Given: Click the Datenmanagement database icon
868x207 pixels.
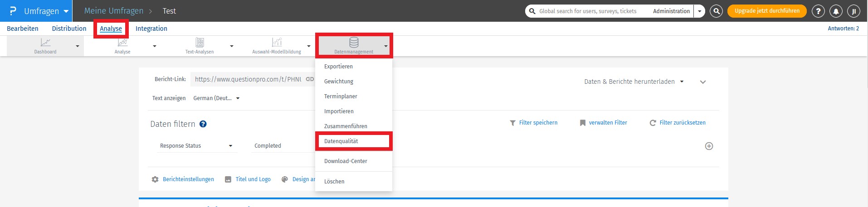Looking at the screenshot, I should pyautogui.click(x=354, y=43).
